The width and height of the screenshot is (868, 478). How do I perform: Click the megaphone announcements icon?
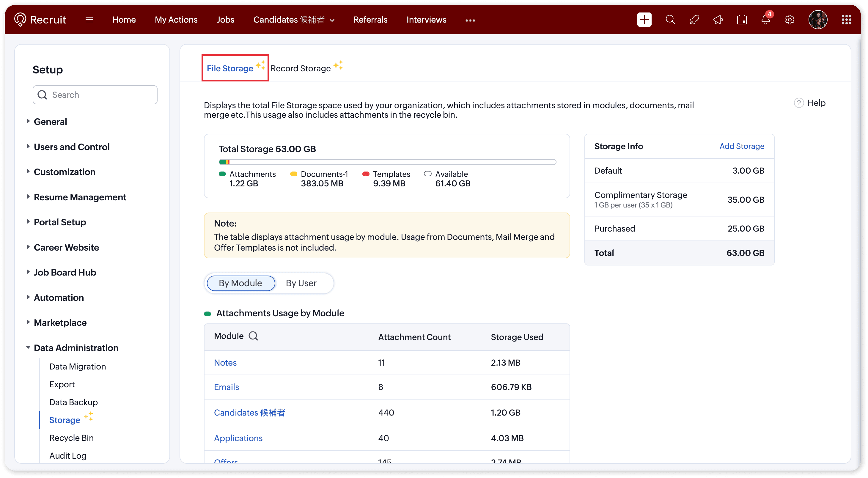pyautogui.click(x=718, y=20)
